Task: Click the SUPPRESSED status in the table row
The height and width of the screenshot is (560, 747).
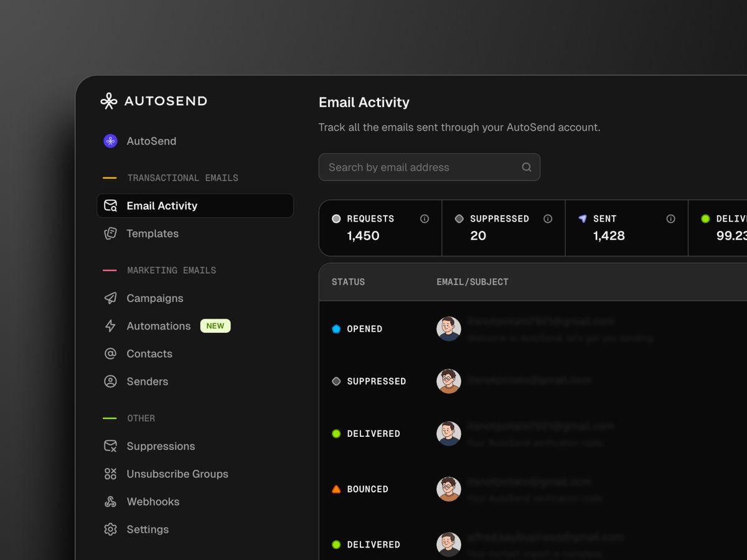Action: pyautogui.click(x=377, y=381)
